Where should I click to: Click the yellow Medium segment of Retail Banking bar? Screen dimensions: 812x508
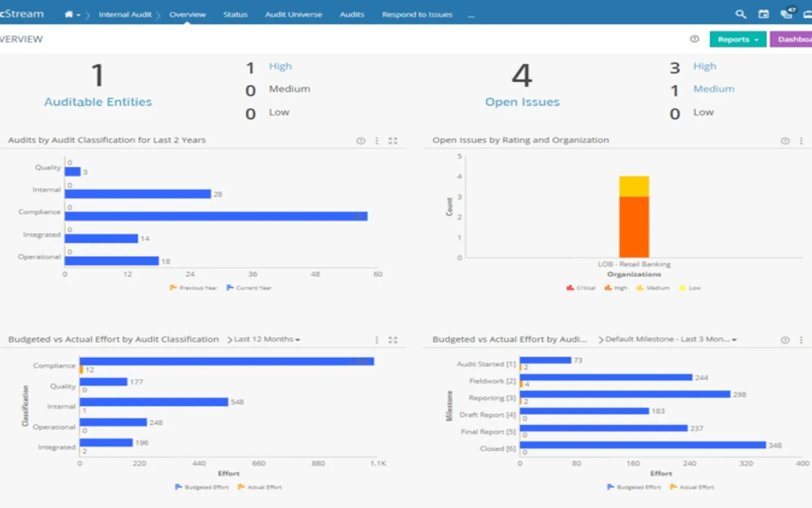tap(634, 186)
